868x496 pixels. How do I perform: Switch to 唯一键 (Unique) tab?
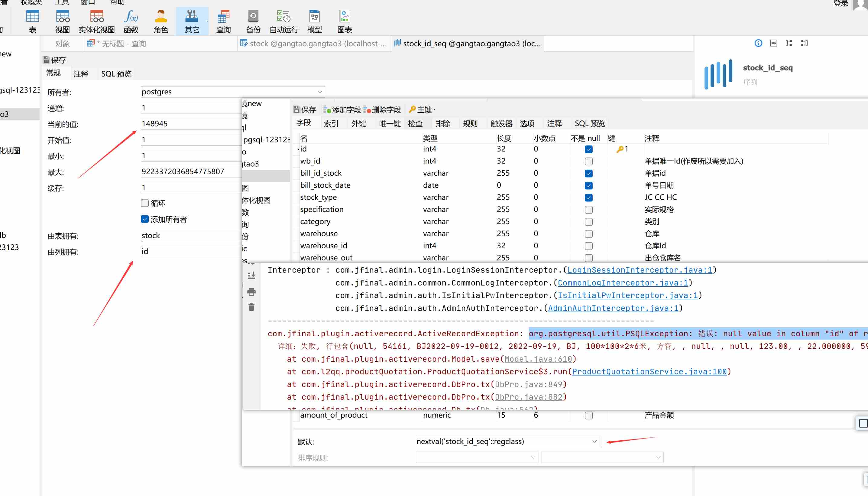[x=389, y=123]
